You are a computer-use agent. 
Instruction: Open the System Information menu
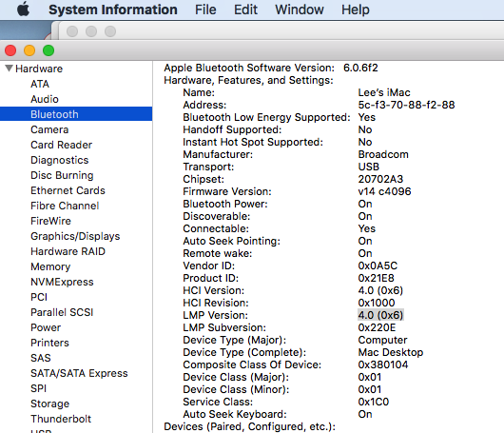click(x=113, y=10)
